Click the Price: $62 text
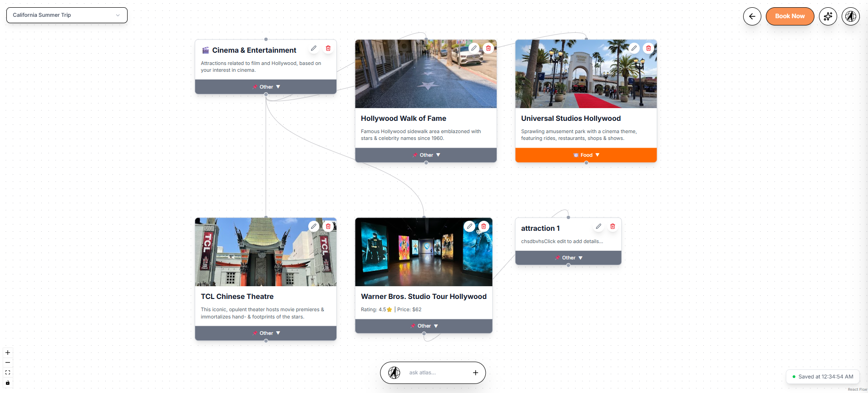This screenshot has width=868, height=393. click(409, 309)
